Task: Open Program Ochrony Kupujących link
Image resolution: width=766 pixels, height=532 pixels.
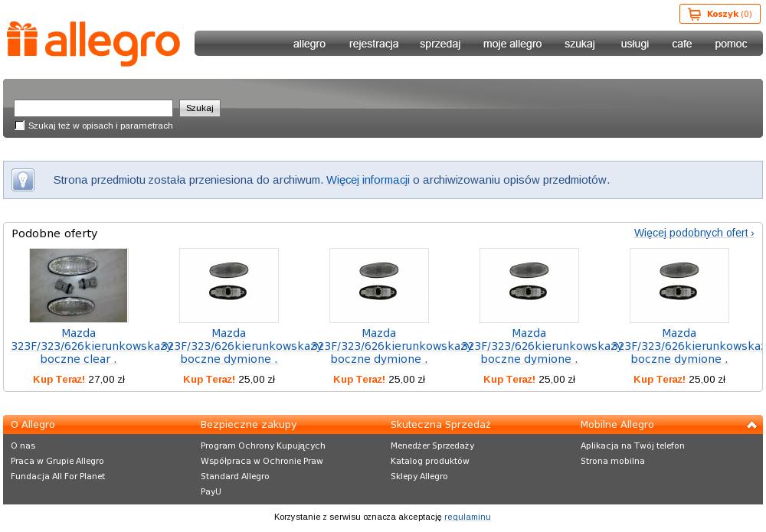Action: [x=263, y=446]
